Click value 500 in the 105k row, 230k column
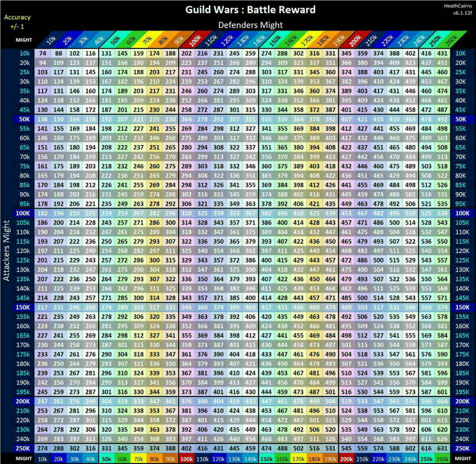The height and width of the screenshot is (464, 476). [x=394, y=223]
